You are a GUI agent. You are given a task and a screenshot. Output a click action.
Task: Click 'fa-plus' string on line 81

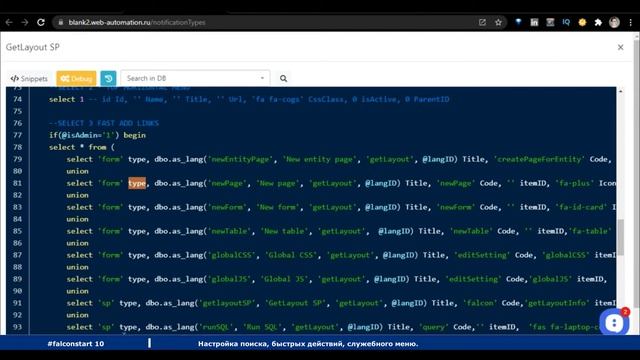click(575, 183)
